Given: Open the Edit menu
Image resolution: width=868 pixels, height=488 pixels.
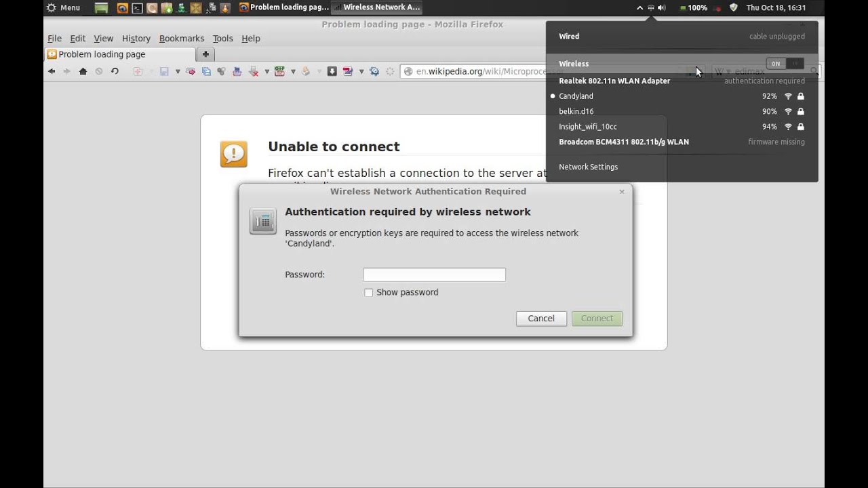Looking at the screenshot, I should pos(78,39).
